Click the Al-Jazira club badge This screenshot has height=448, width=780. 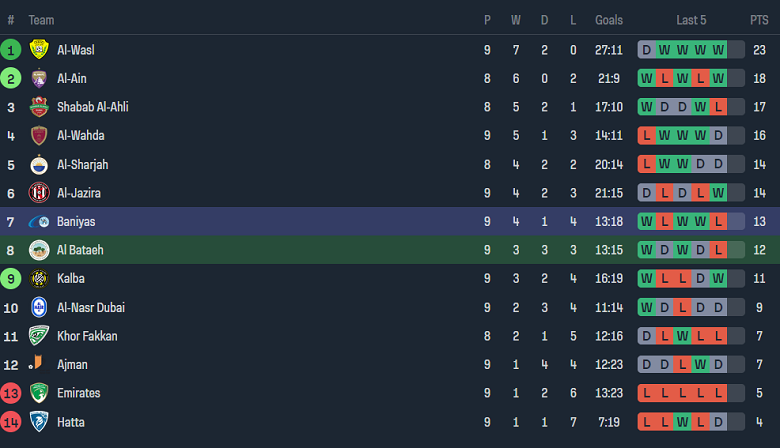[39, 193]
